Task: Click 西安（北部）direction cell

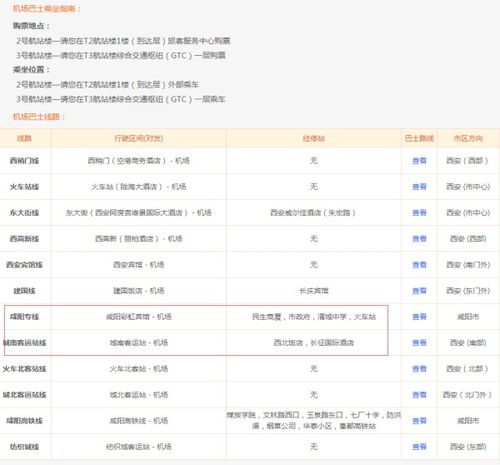Action: [468, 369]
